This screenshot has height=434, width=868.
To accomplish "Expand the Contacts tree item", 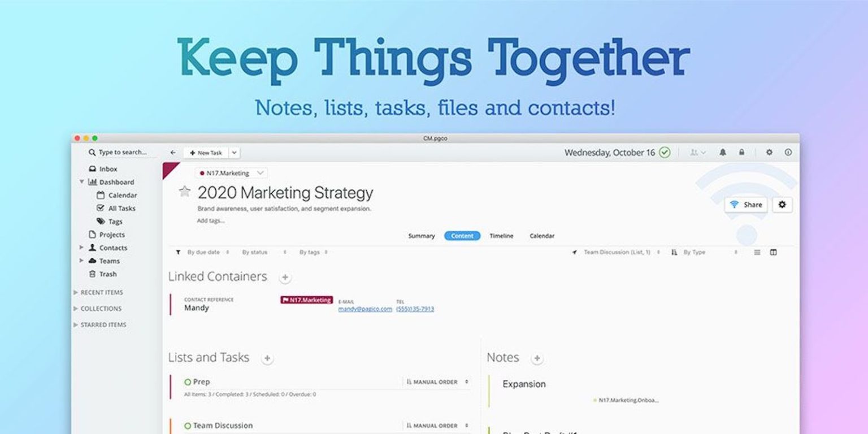I will [81, 248].
